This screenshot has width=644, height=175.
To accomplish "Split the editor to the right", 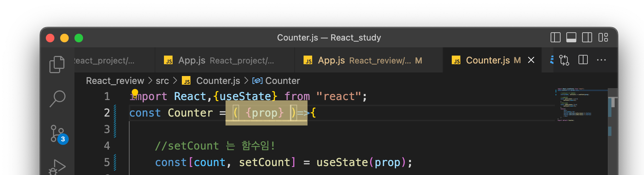I will tap(583, 60).
